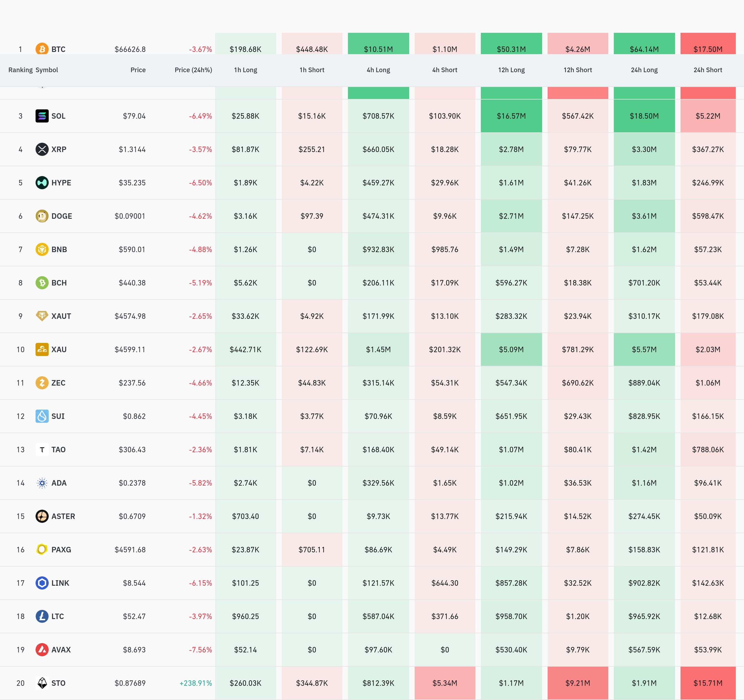The image size is (744, 700).
Task: Open the ASTER symbol link
Action: tap(63, 516)
